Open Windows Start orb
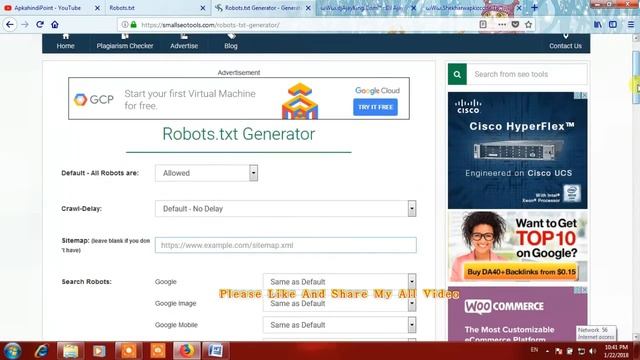The image size is (640, 360). (x=12, y=351)
